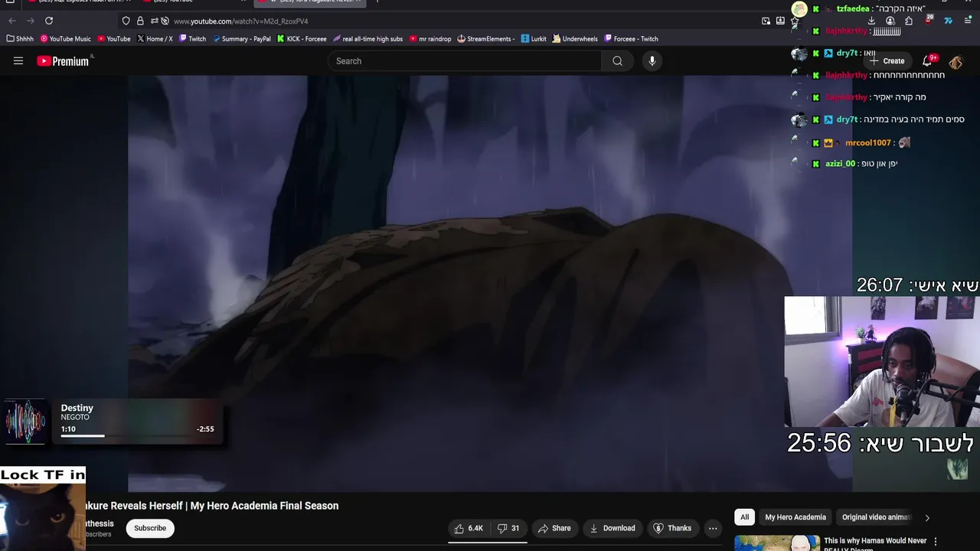Click the picture-in-picture icon in address bar
The width and height of the screenshot is (980, 551).
[x=766, y=21]
